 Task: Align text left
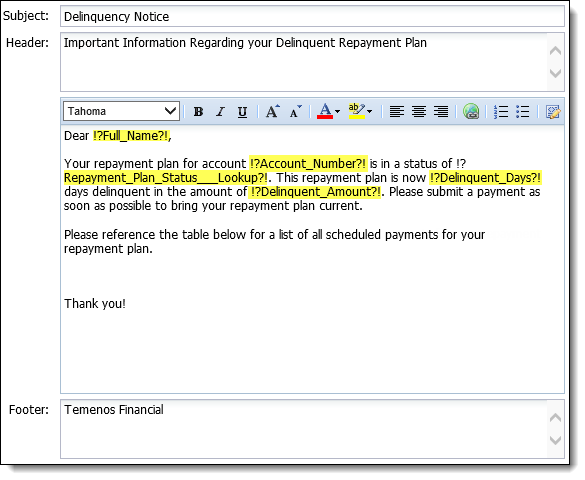(x=397, y=112)
